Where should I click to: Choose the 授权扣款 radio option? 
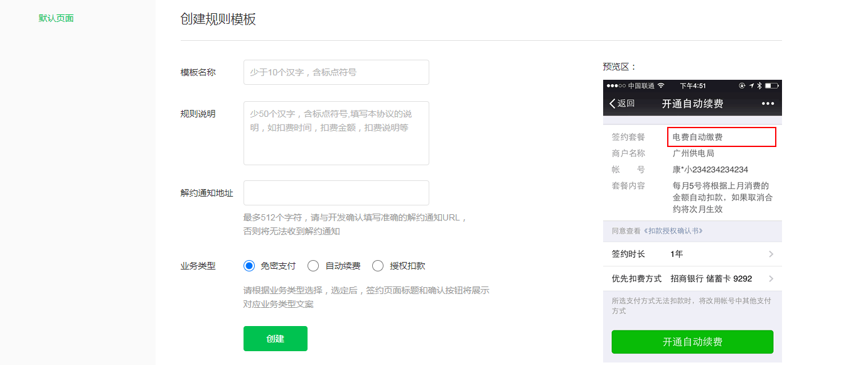[378, 266]
